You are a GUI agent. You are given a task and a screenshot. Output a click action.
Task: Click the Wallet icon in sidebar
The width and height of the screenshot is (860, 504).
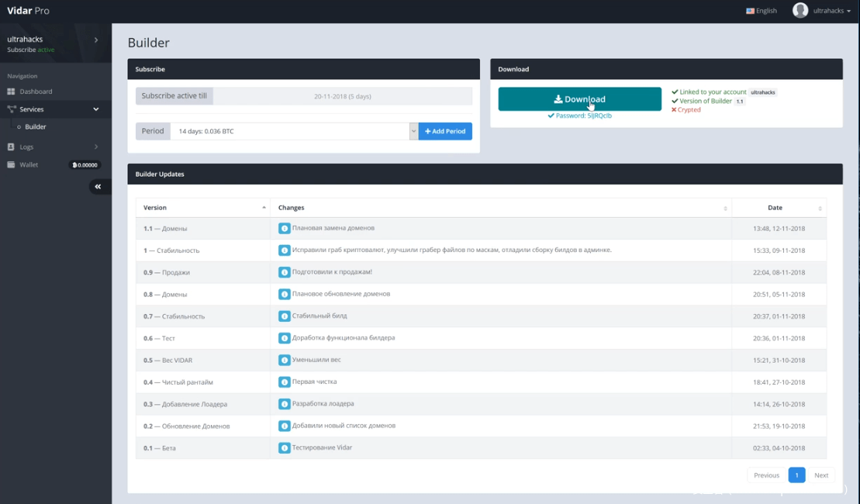[11, 164]
